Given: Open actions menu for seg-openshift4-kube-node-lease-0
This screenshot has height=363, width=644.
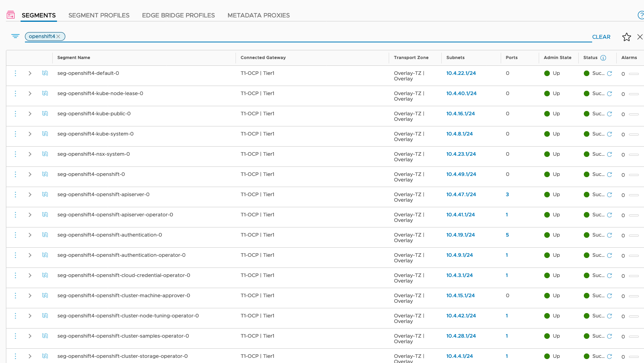Looking at the screenshot, I should coord(15,94).
